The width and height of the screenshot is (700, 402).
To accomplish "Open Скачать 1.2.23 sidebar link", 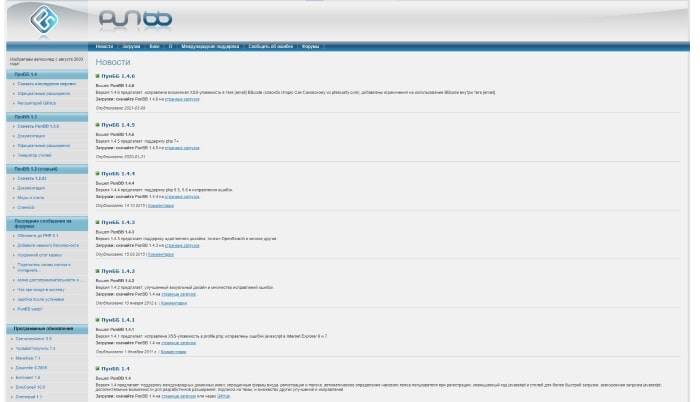I will point(32,179).
